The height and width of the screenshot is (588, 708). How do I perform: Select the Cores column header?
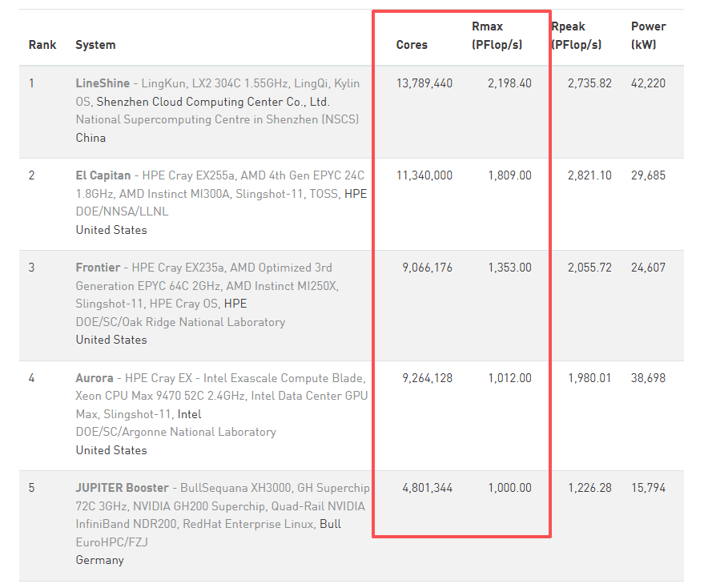point(412,45)
